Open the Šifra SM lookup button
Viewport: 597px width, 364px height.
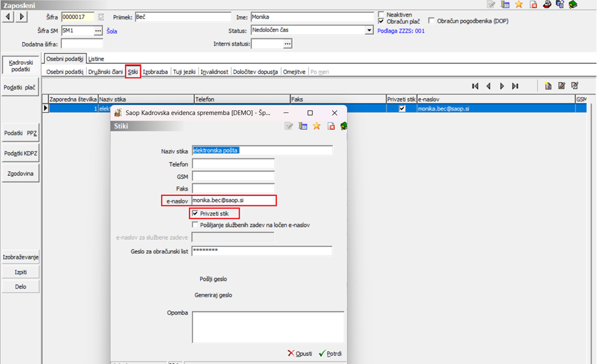[98, 31]
